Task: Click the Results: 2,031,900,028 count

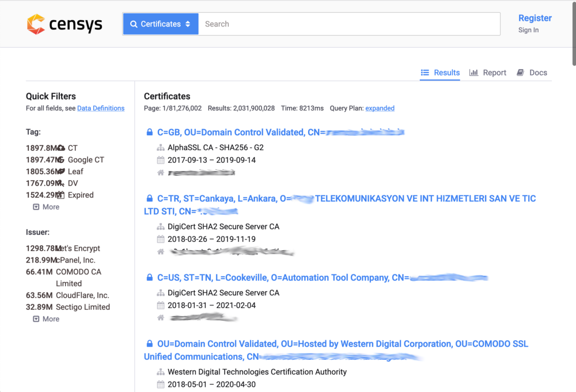Action: (241, 108)
